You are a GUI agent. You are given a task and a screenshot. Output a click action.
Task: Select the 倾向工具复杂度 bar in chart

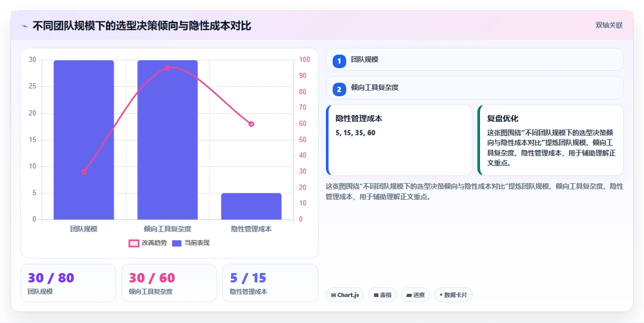168,140
